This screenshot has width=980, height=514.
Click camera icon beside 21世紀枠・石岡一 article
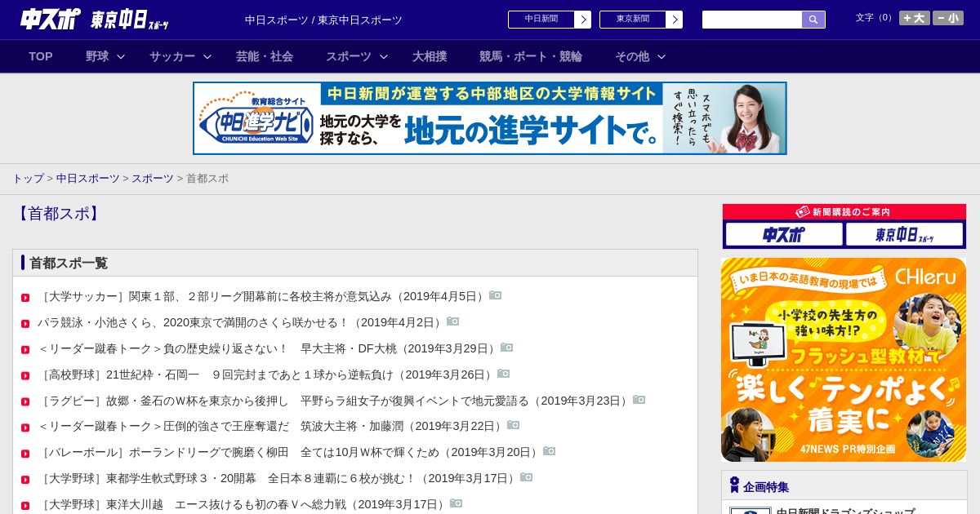coord(504,374)
